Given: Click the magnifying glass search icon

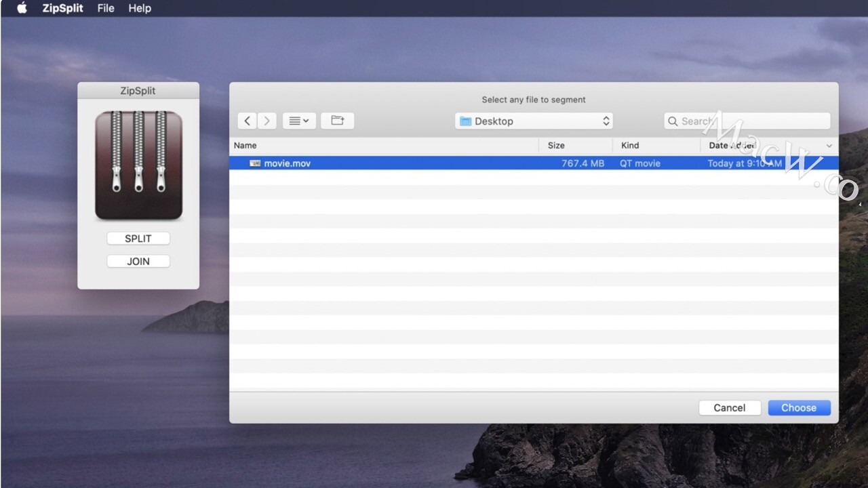Looking at the screenshot, I should click(673, 121).
